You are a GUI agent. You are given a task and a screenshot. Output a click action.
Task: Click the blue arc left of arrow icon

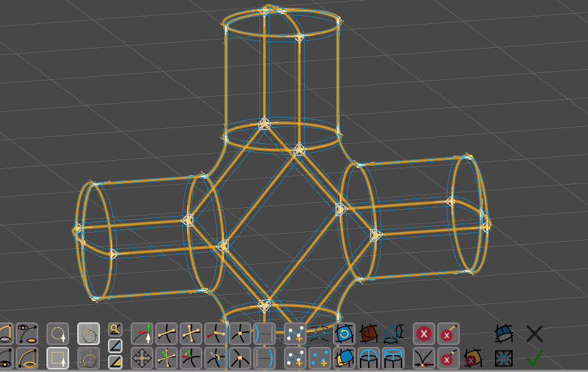pos(264,334)
